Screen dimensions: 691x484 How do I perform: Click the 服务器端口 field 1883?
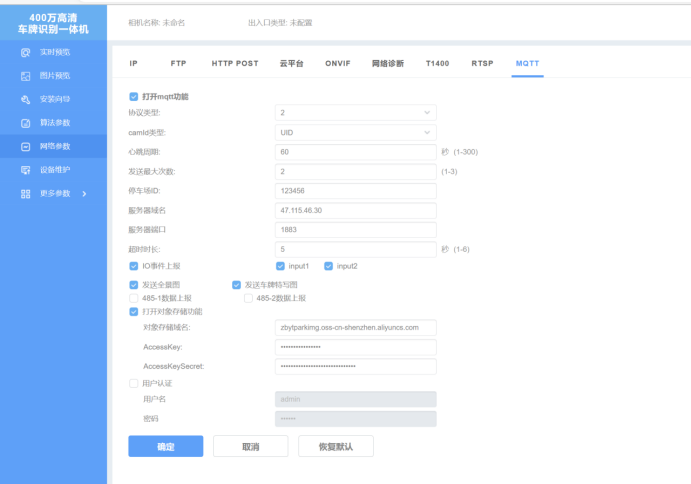[356, 230]
